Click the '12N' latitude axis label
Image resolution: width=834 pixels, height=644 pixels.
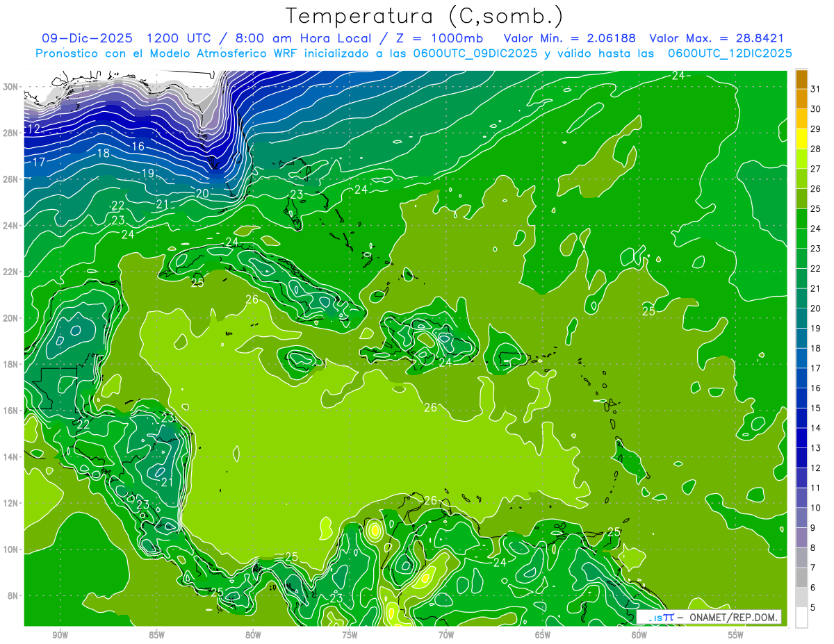[x=11, y=503]
